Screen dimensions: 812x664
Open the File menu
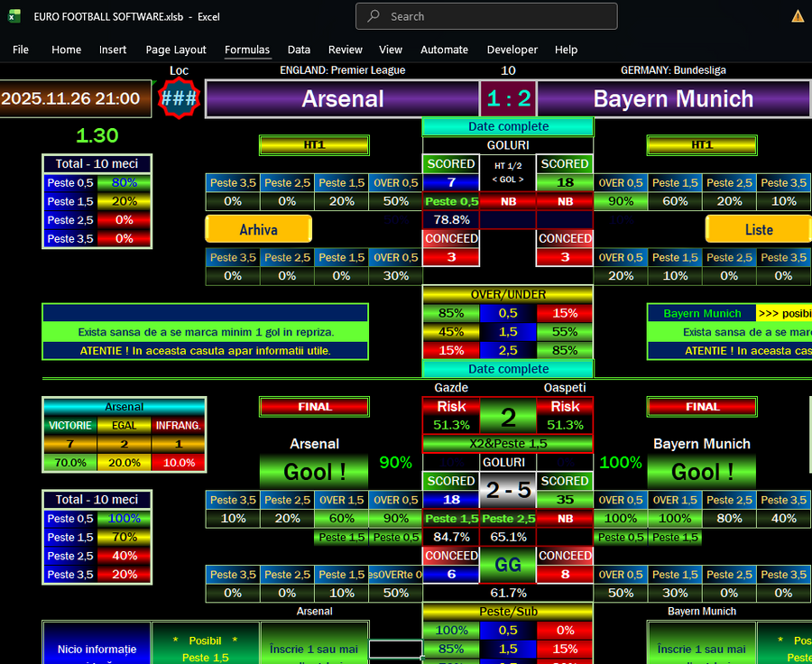pyautogui.click(x=21, y=50)
